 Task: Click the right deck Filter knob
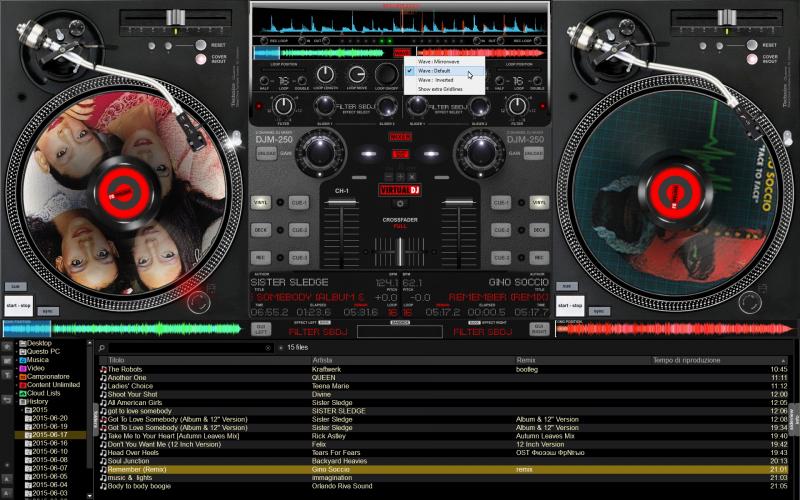point(517,107)
